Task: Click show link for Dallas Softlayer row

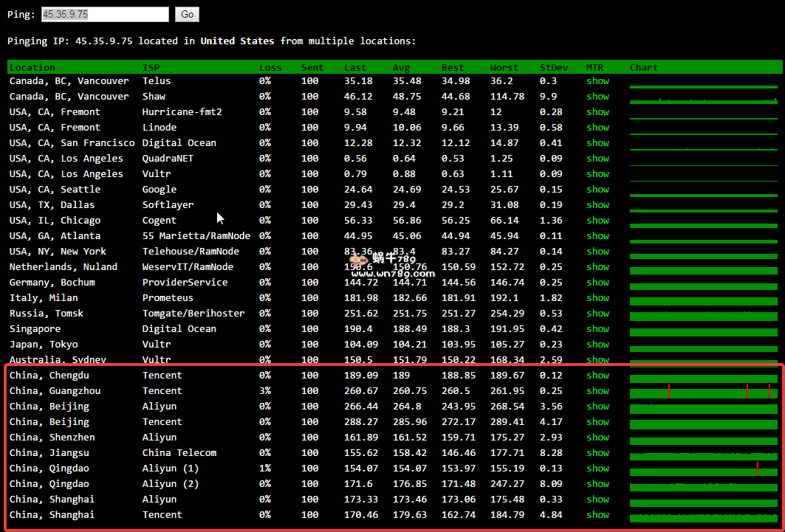Action: point(597,204)
